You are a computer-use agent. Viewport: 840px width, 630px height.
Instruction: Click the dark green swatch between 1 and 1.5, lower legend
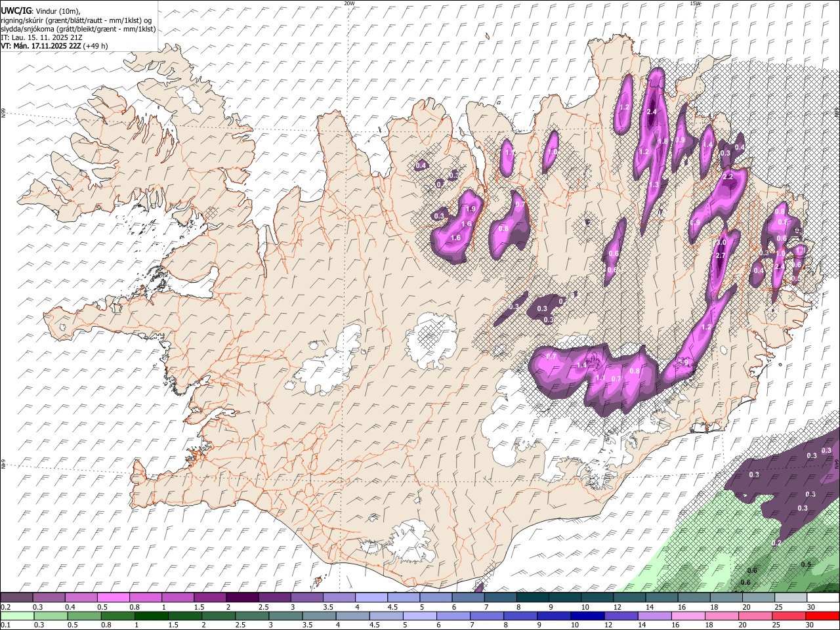click(150, 616)
